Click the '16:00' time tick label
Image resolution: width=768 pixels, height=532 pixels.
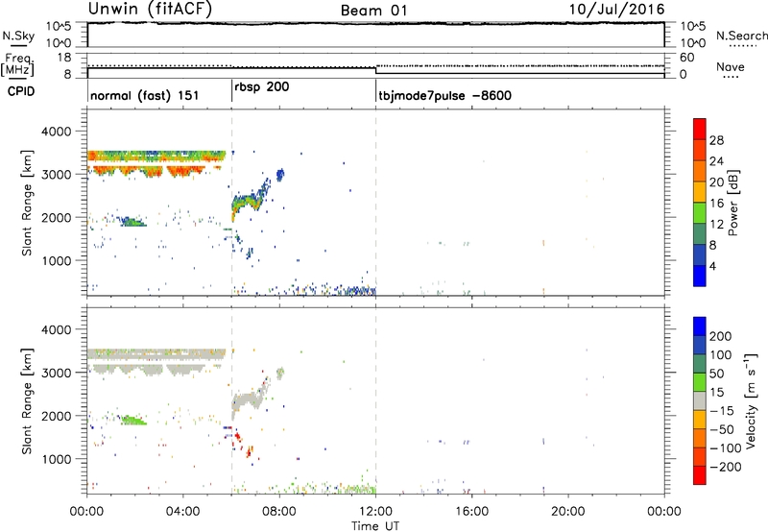pos(471,512)
